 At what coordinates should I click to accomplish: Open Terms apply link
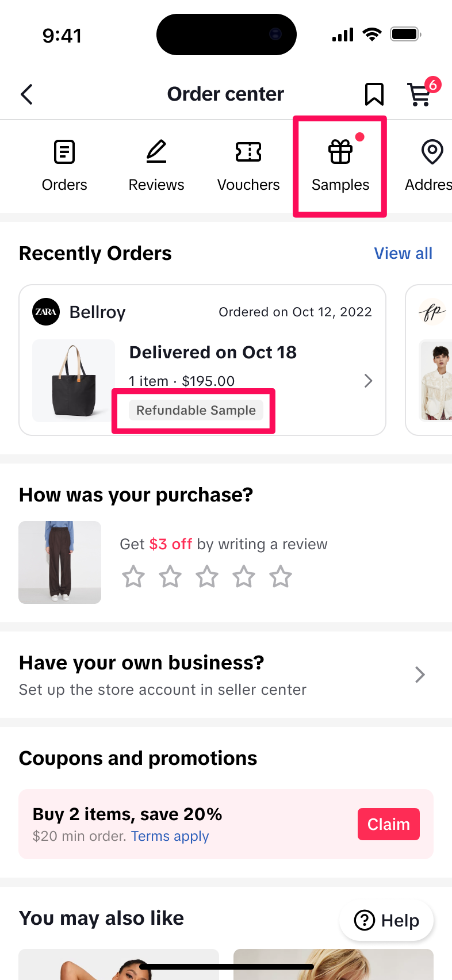170,836
